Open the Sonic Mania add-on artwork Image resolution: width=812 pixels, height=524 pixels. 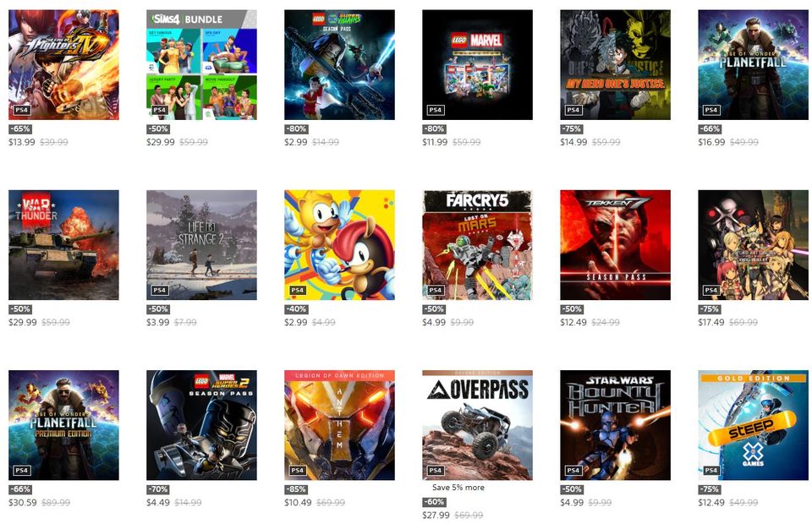click(339, 244)
